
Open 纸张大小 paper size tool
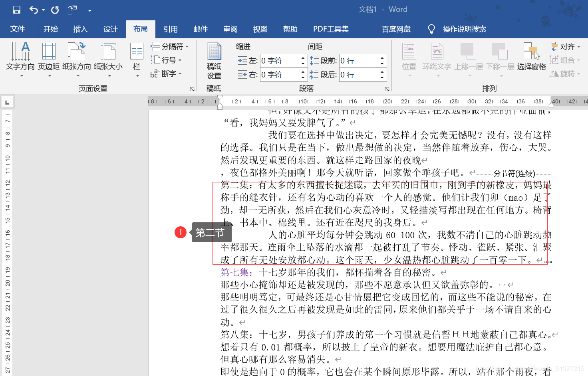pyautogui.click(x=108, y=59)
